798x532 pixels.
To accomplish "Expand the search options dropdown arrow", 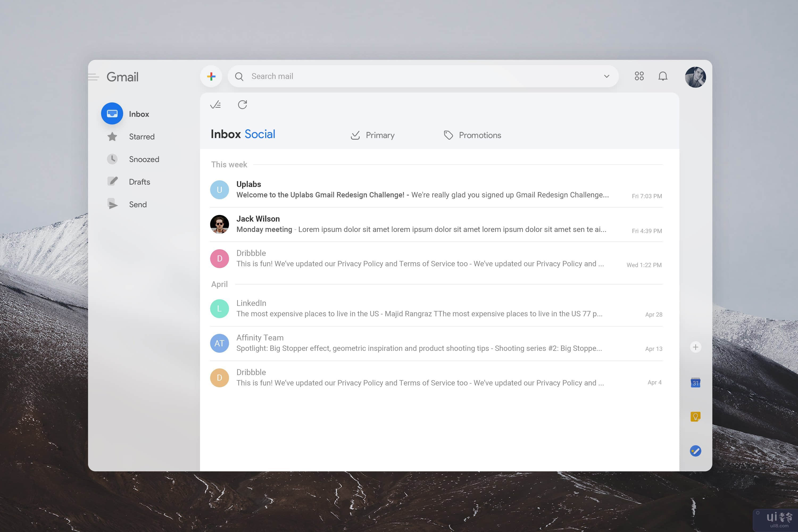I will (606, 76).
